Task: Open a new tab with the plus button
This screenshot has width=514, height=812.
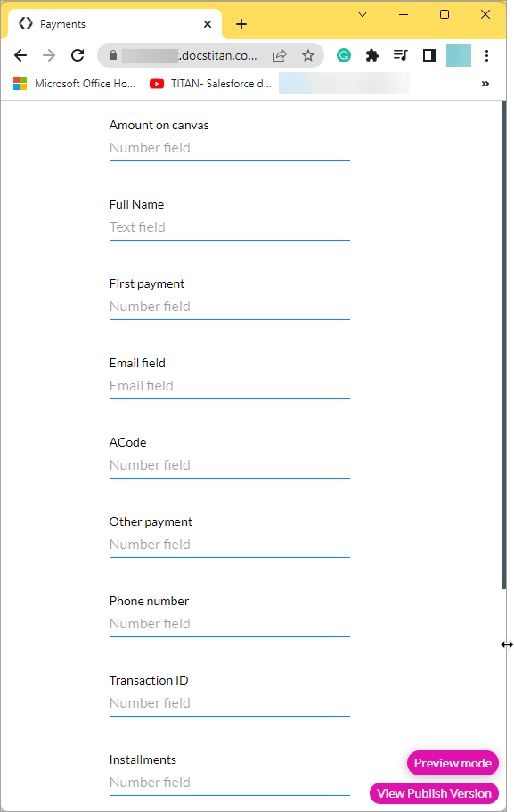Action: tap(241, 23)
